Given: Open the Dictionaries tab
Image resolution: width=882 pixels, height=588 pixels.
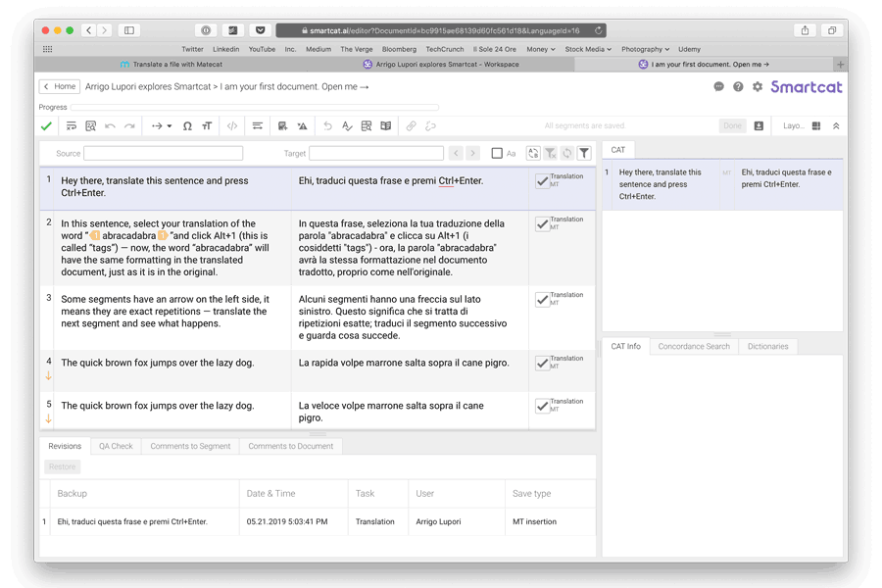Looking at the screenshot, I should click(767, 347).
